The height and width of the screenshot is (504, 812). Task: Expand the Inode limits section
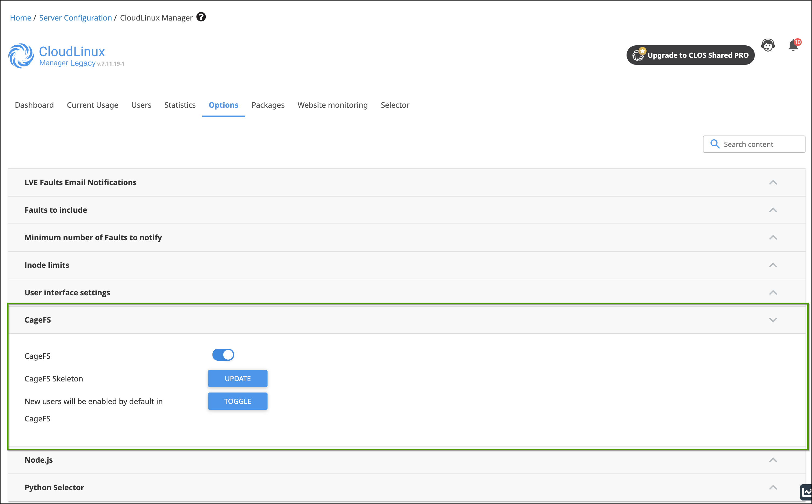(x=773, y=265)
